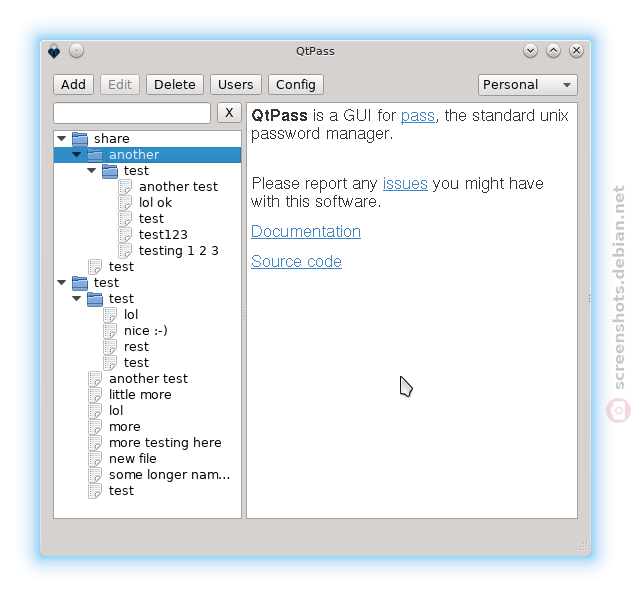
Task: Click the Delete button
Action: point(175,85)
